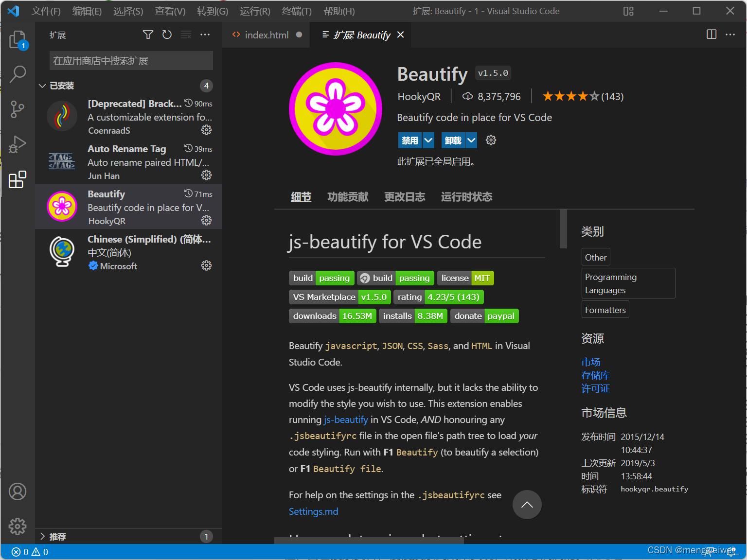Image resolution: width=747 pixels, height=560 pixels.
Task: Open the Explorer view in activity bar
Action: coord(18,40)
